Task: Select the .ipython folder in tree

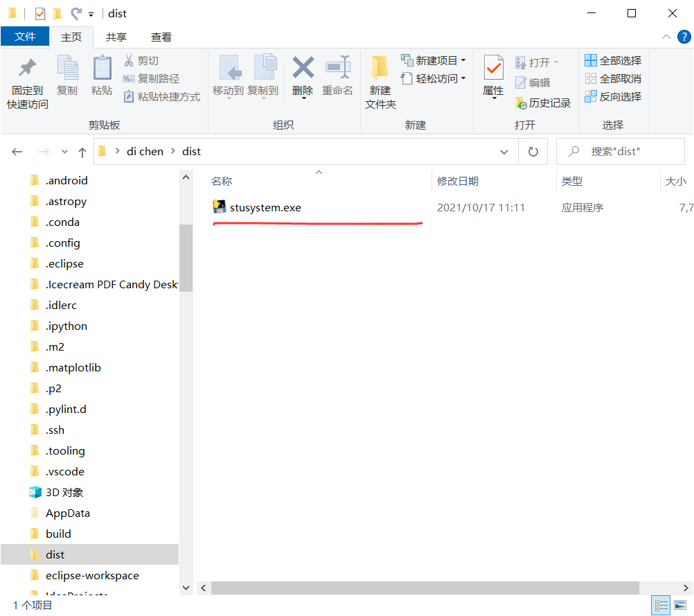Action: [66, 326]
